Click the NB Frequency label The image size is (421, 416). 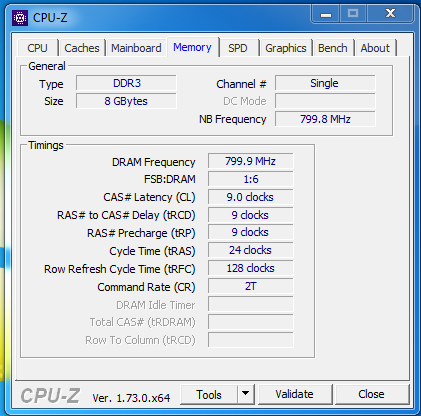[233, 119]
